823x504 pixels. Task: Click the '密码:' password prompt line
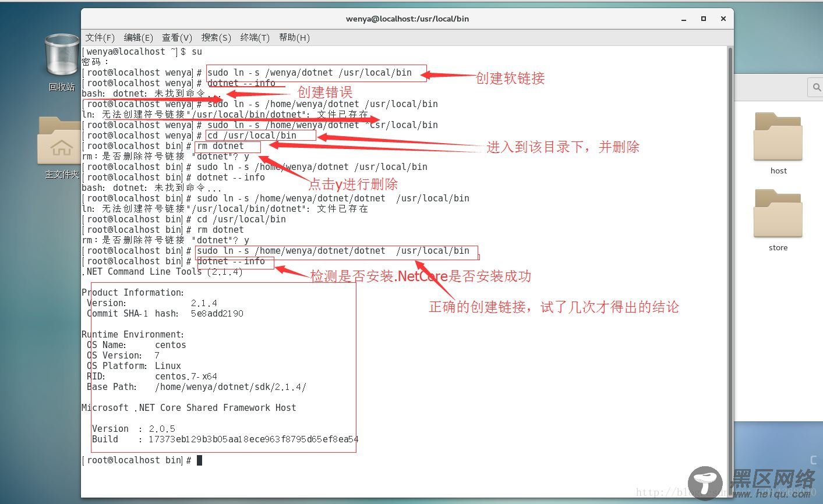point(96,62)
